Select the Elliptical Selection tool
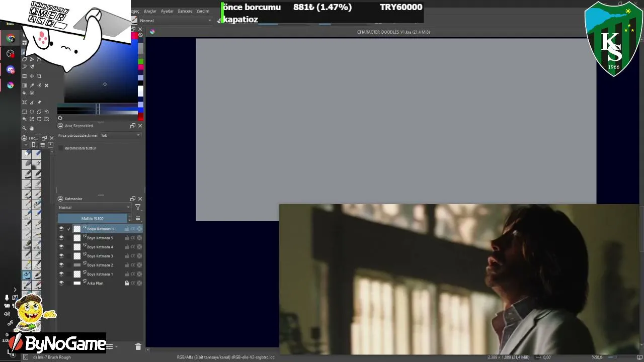The width and height of the screenshot is (644, 362). click(32, 112)
